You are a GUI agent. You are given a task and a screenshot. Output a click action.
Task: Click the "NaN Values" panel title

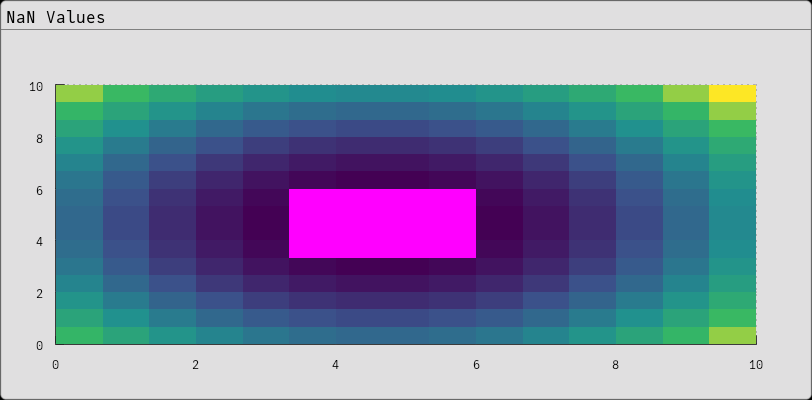coord(56,18)
